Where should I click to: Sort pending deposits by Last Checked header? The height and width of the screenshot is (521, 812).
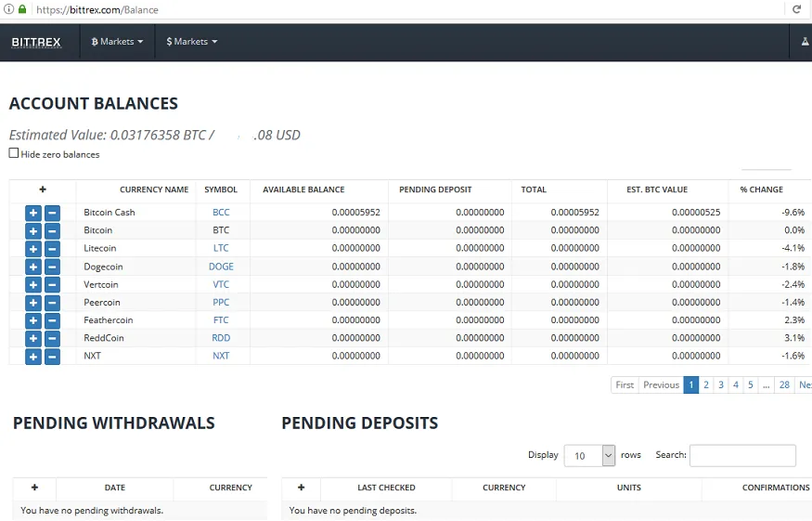386,488
